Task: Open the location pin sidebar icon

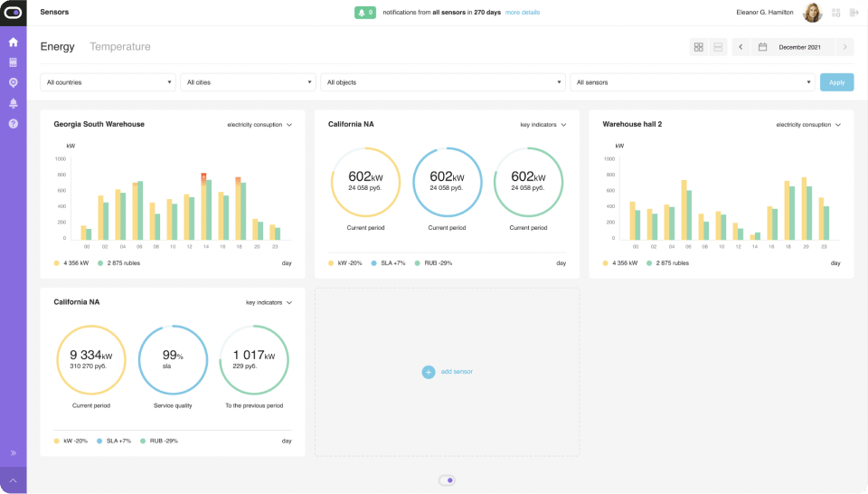Action: [x=13, y=82]
